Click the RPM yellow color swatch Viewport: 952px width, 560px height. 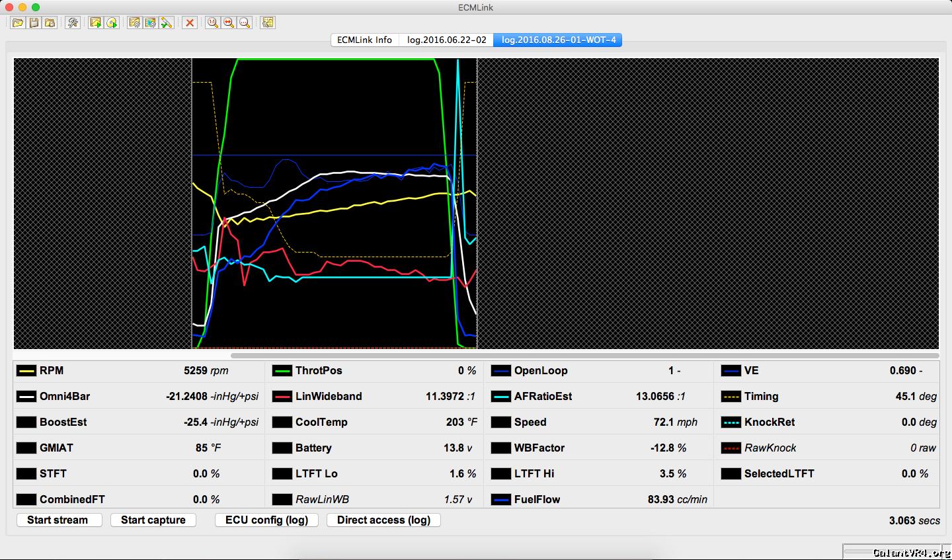pos(26,371)
